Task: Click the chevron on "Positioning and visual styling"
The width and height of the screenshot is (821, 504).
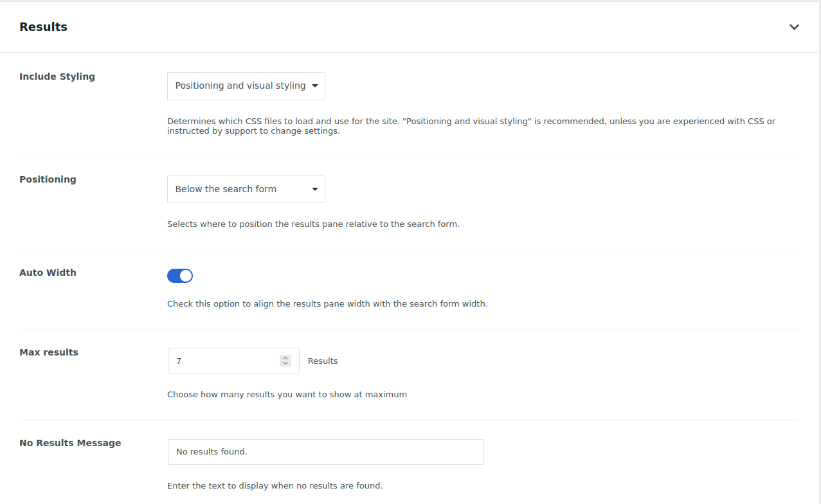Action: coord(315,85)
